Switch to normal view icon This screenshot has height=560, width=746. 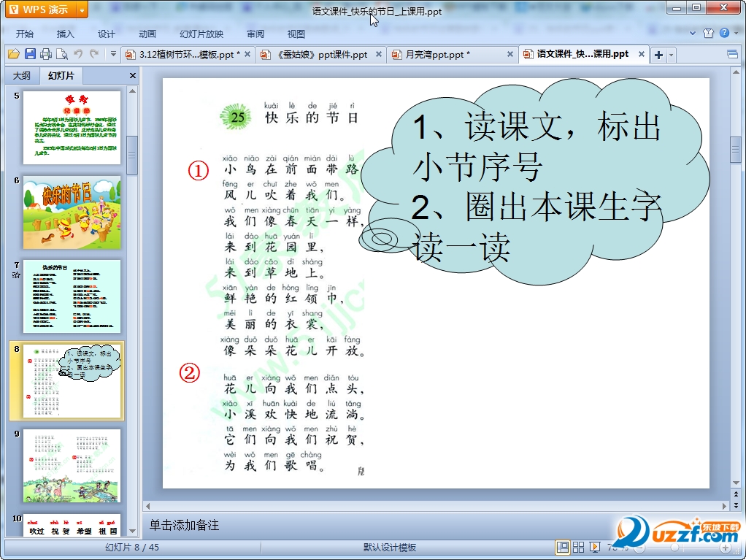click(562, 548)
